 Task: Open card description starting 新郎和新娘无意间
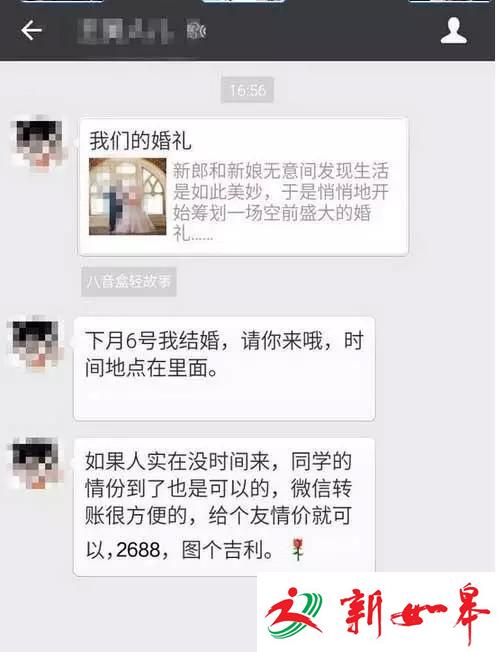(281, 202)
